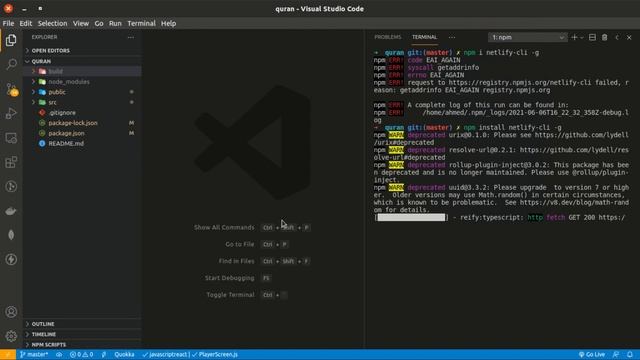Click javascriptreact status bar item
This screenshot has width=640, height=360.
(x=165, y=354)
